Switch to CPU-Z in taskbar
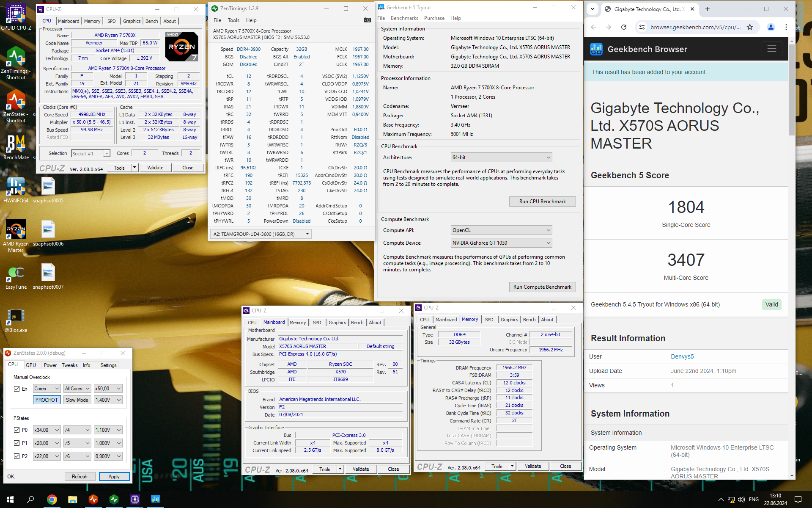Screen dimensions: 812x508 coord(134,500)
